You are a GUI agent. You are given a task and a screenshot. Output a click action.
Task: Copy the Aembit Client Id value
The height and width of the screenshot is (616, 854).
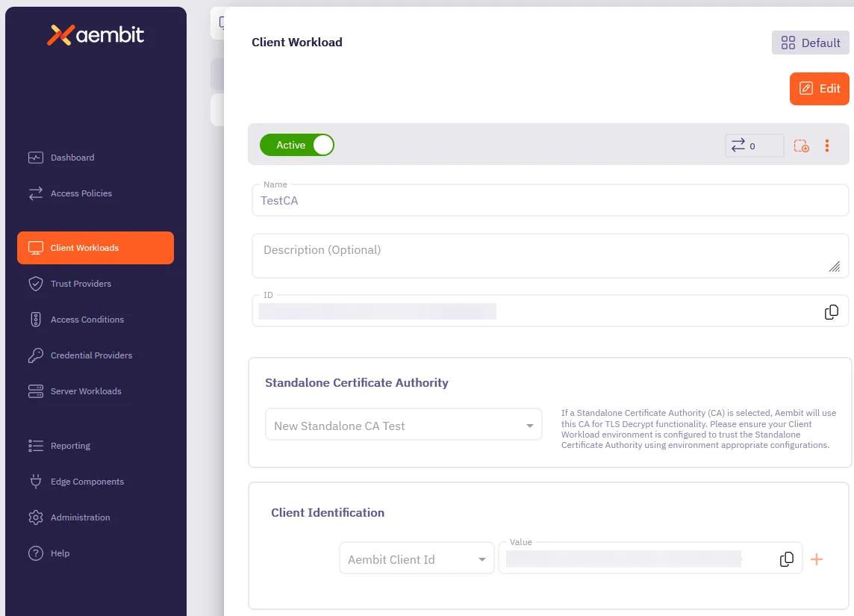tap(786, 558)
